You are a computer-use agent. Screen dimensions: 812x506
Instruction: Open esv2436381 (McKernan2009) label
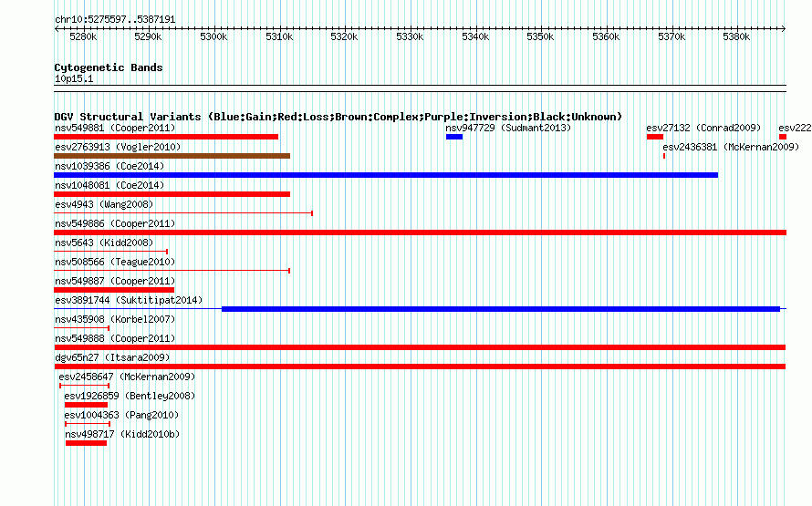click(x=731, y=147)
